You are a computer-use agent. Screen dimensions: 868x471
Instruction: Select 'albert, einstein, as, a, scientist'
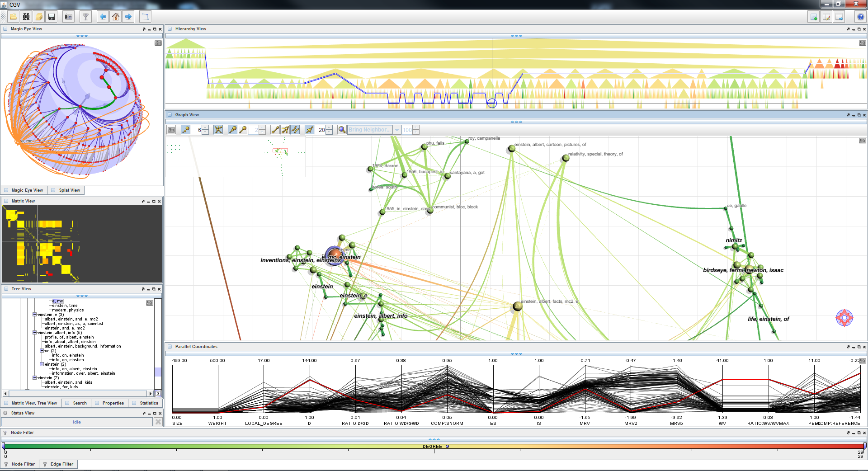(x=74, y=324)
